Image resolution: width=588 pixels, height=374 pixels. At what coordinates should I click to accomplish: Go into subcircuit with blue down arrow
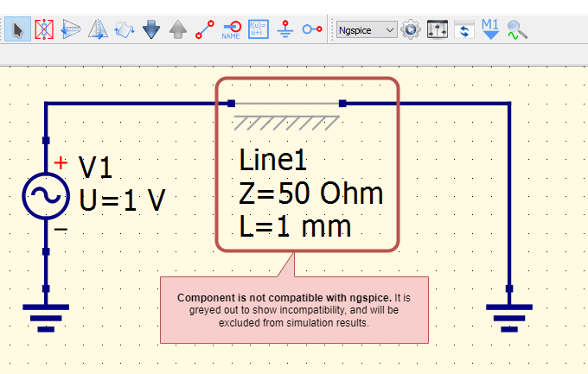click(151, 29)
